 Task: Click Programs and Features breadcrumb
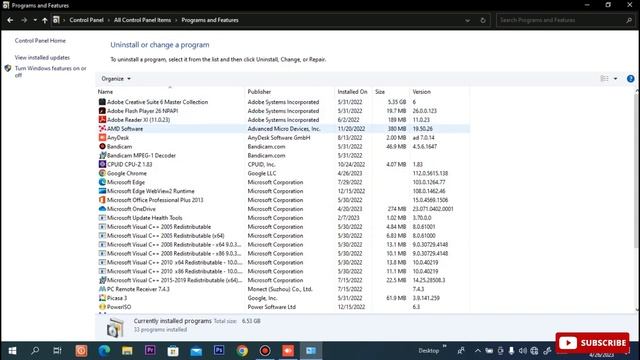210,20
